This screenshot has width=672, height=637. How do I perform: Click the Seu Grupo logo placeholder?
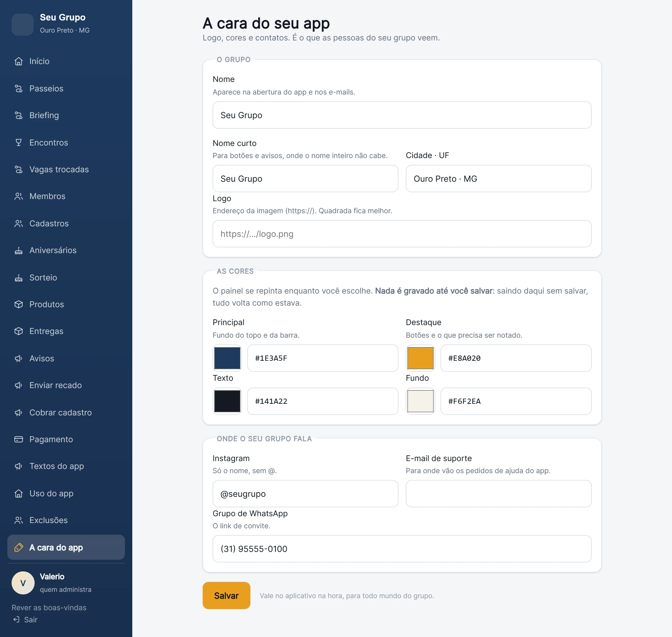click(22, 24)
